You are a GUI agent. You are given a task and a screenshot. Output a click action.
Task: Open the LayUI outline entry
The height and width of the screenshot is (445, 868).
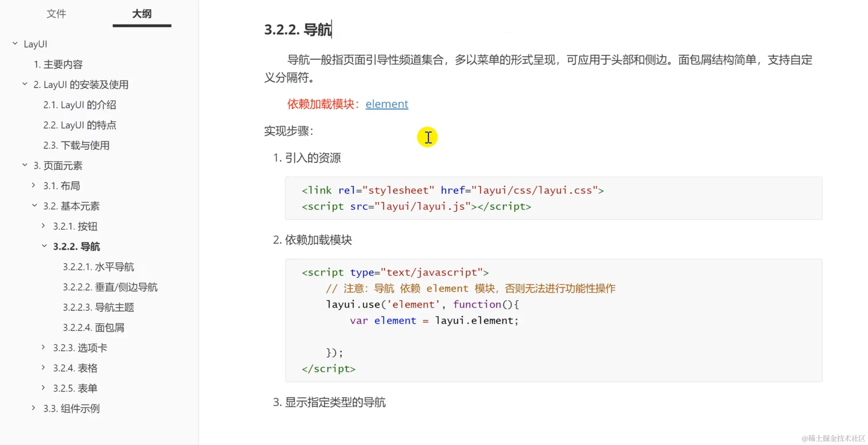[35, 44]
